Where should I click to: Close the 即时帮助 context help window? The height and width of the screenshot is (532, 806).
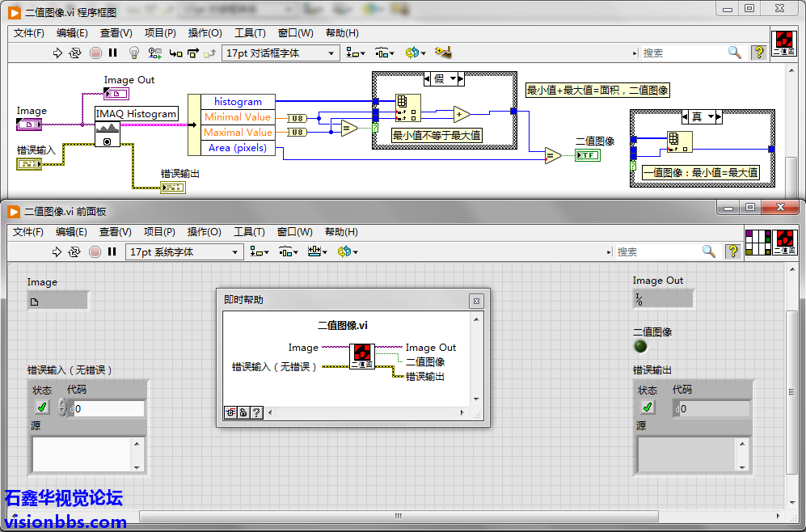476,302
